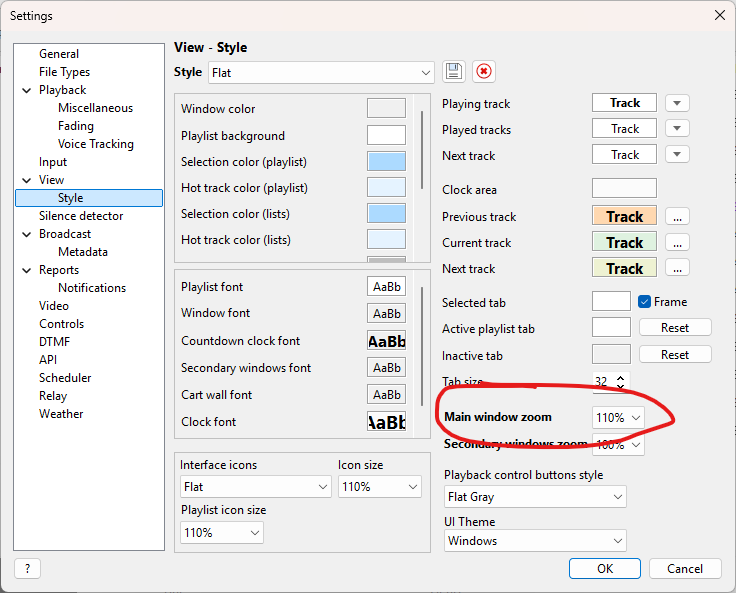Viewport: 736px width, 593px height.
Task: Toggle the Frame checkbox
Action: point(645,301)
